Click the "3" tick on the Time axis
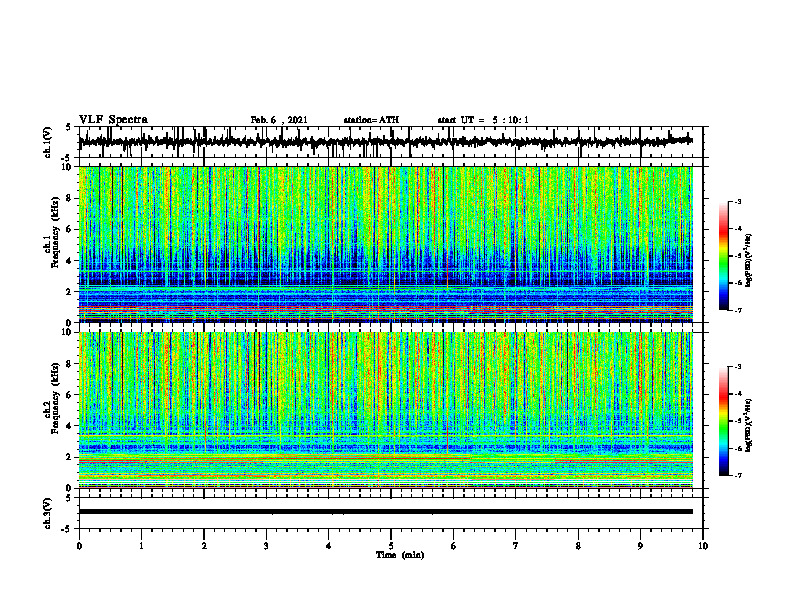This screenshot has width=792, height=612. pos(266,546)
